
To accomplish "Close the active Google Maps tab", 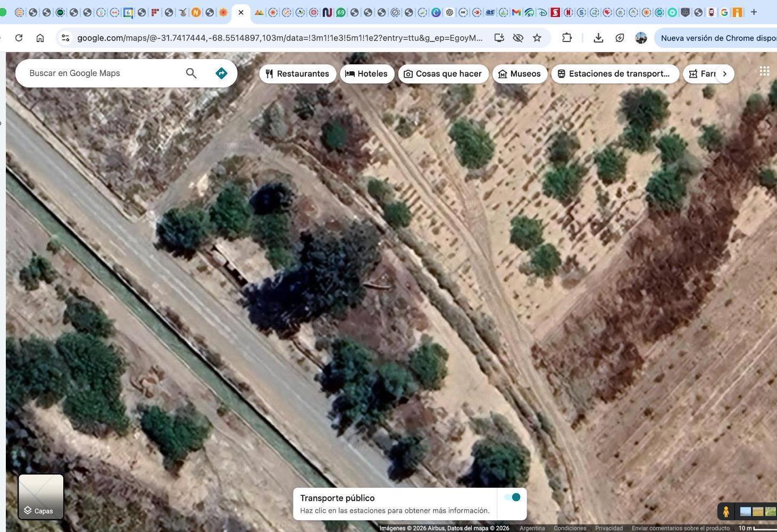I will click(x=241, y=12).
